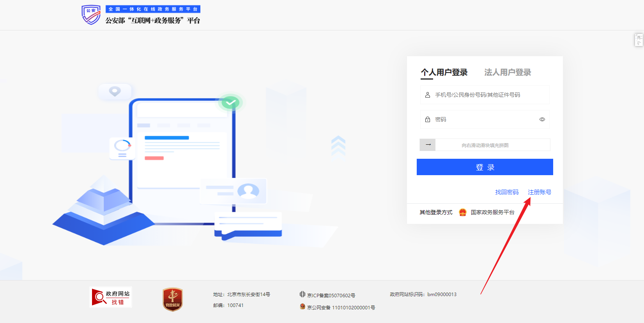Focus the 密码 password input field

[x=483, y=119]
